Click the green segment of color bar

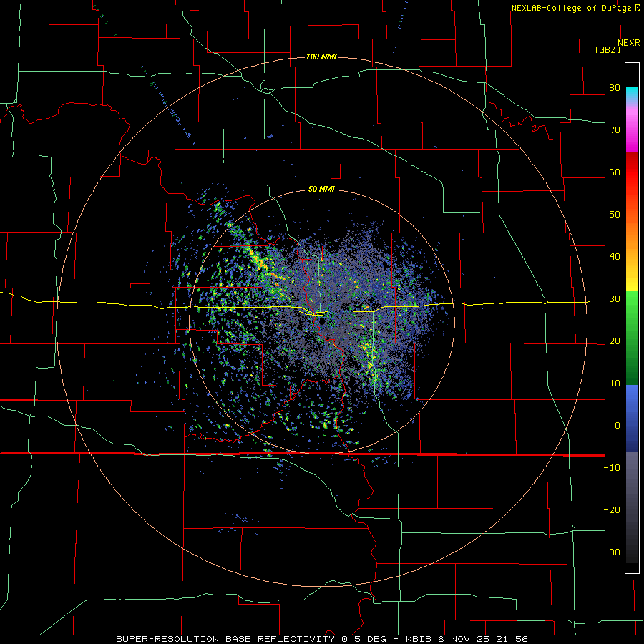pyautogui.click(x=632, y=338)
